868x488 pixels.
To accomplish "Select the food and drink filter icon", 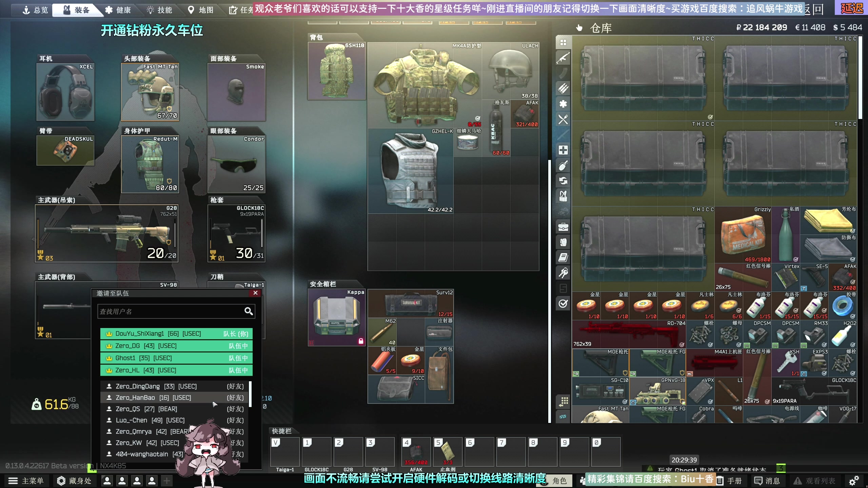I will (x=563, y=119).
